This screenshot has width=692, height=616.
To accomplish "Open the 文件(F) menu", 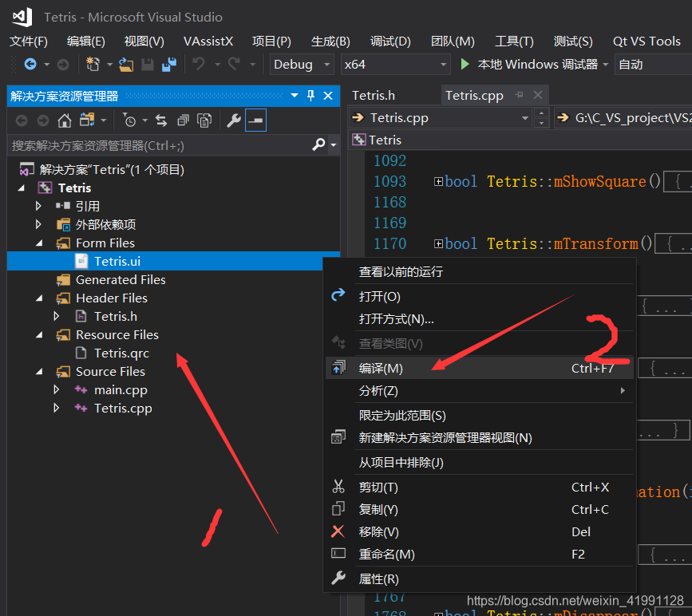I will click(x=29, y=41).
